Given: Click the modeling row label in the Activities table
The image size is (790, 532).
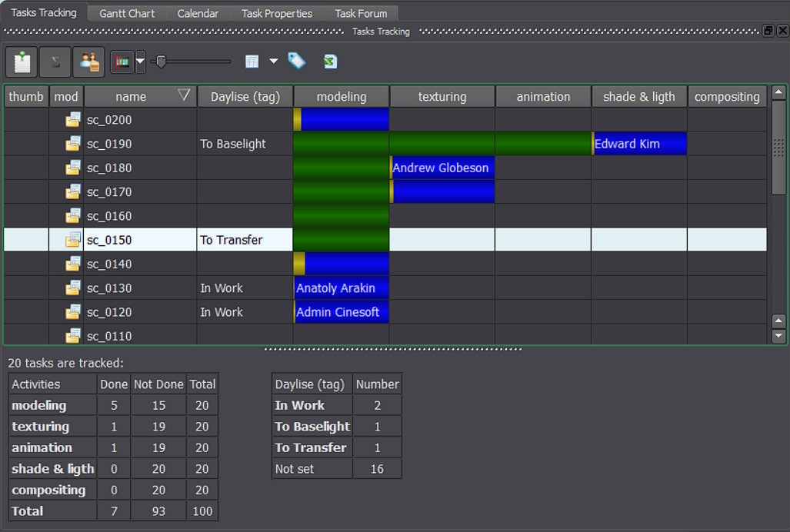Looking at the screenshot, I should click(x=38, y=406).
